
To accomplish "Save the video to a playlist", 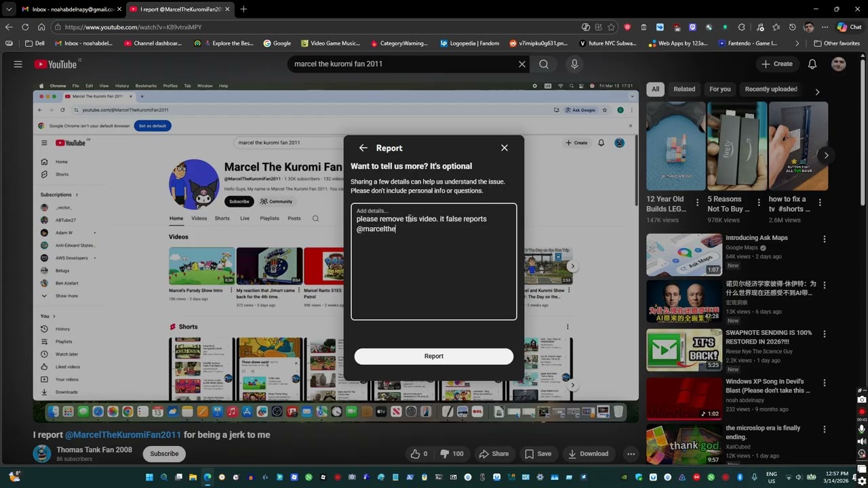I will click(538, 453).
